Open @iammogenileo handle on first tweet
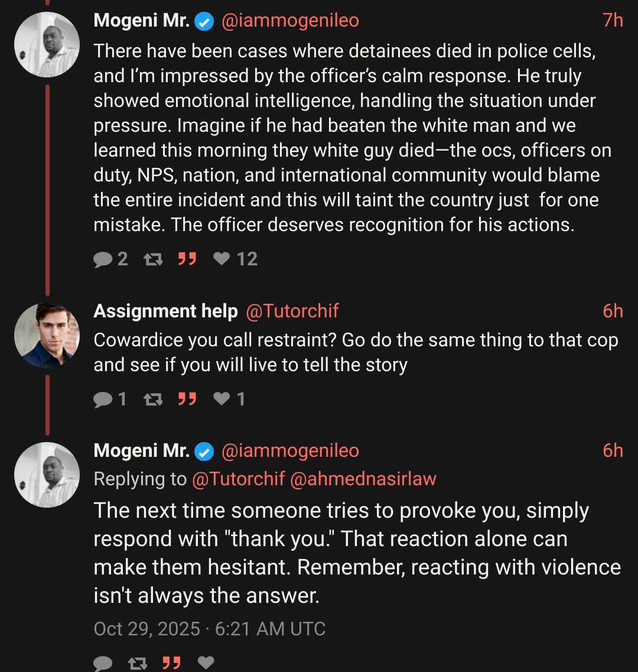 pyautogui.click(x=290, y=21)
